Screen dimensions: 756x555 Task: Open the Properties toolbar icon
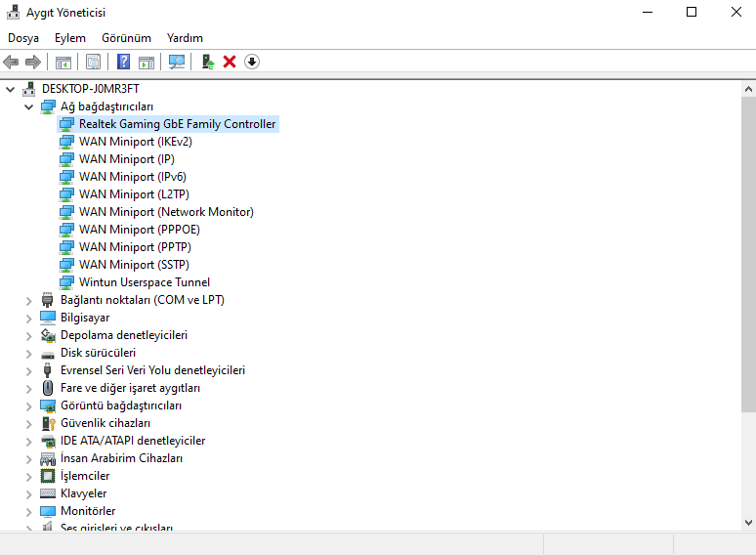point(93,62)
